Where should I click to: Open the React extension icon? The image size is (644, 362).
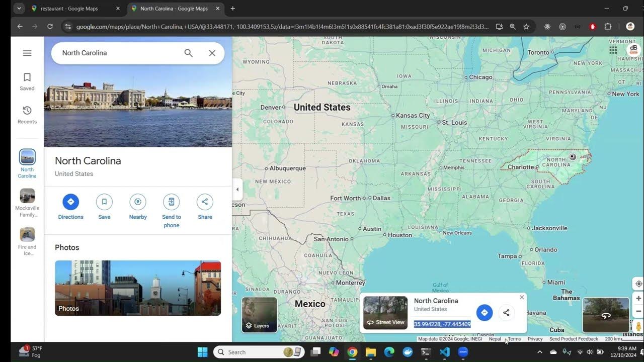547,27
